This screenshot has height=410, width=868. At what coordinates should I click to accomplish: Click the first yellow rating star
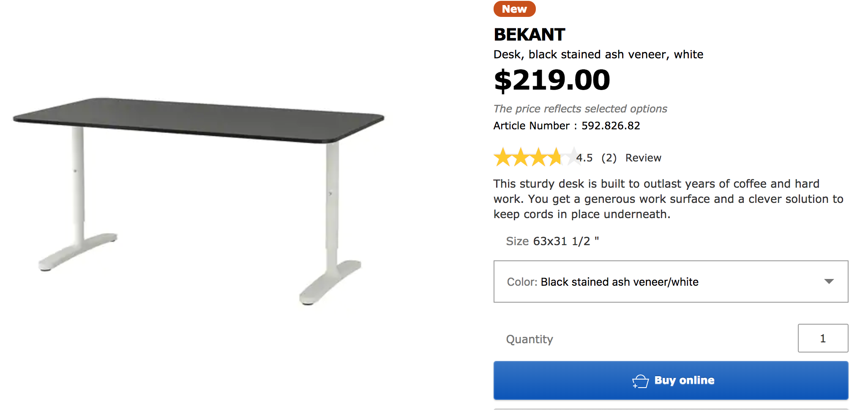tap(503, 157)
